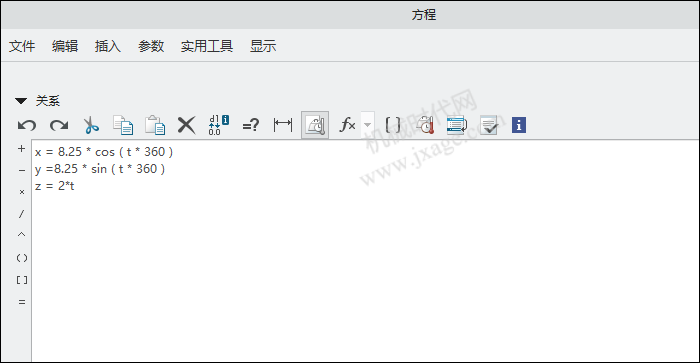Open dropdown arrow beside fx icon
Viewport: 700px width, 363px height.
click(367, 125)
